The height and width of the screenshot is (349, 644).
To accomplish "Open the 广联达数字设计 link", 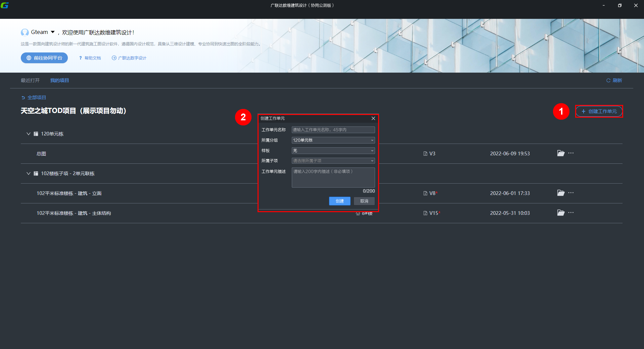I will 129,58.
